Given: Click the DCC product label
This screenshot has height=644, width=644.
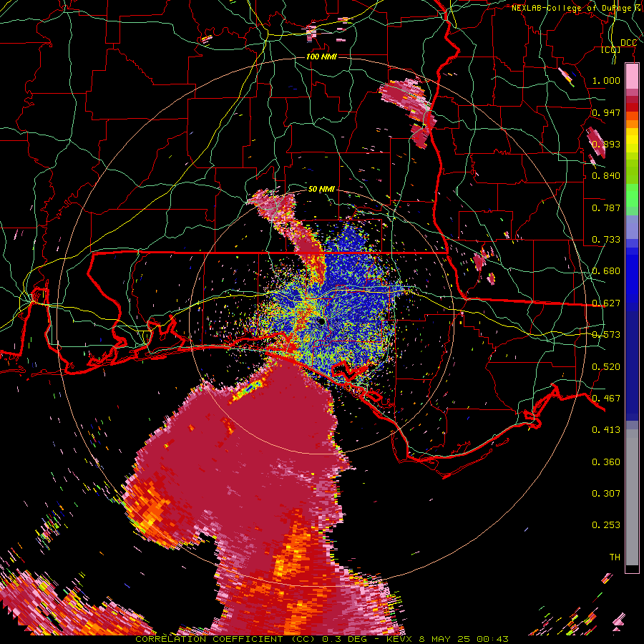Looking at the screenshot, I should click(x=628, y=43).
